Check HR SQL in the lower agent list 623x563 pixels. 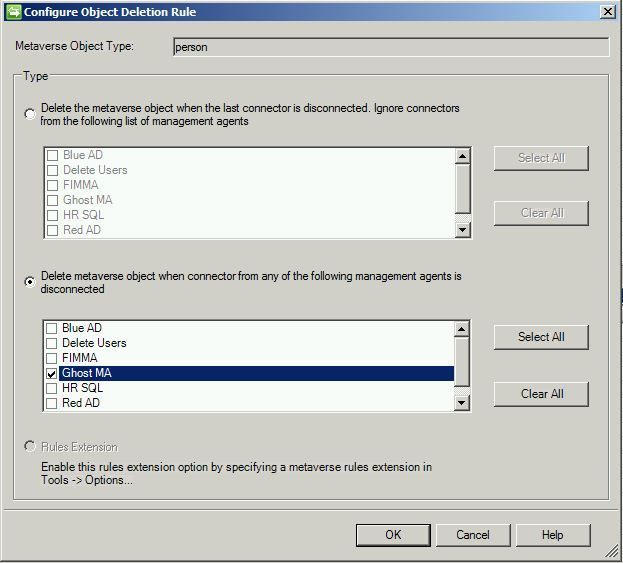pyautogui.click(x=52, y=388)
